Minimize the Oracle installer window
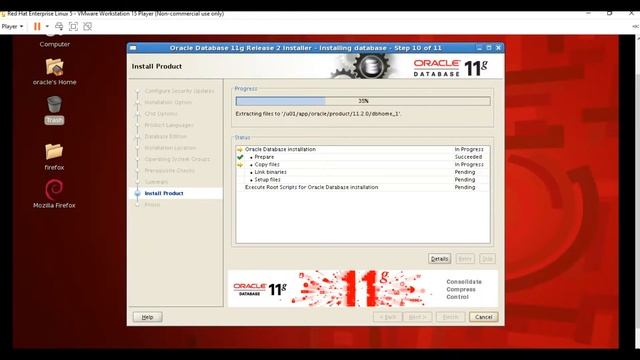This screenshot has height=360, width=640. click(x=480, y=48)
